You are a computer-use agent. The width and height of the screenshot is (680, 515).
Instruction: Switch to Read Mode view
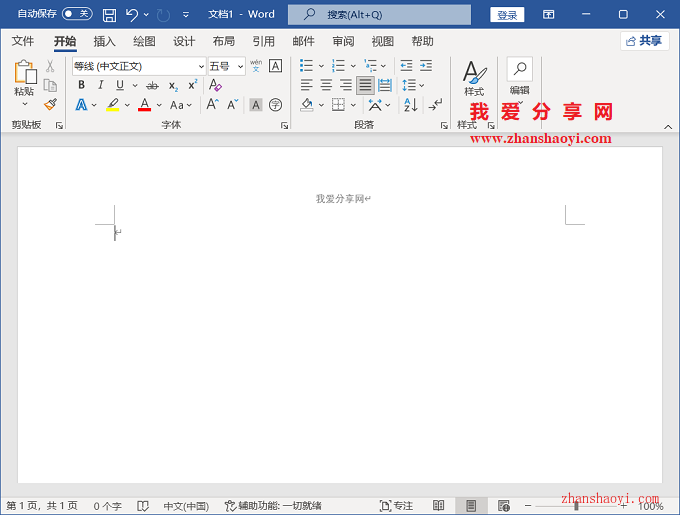point(438,505)
